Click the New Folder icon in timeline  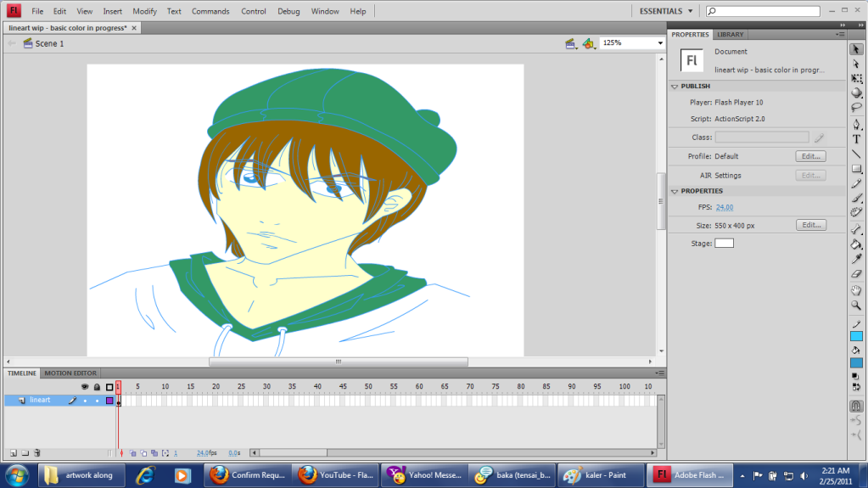[x=25, y=452]
